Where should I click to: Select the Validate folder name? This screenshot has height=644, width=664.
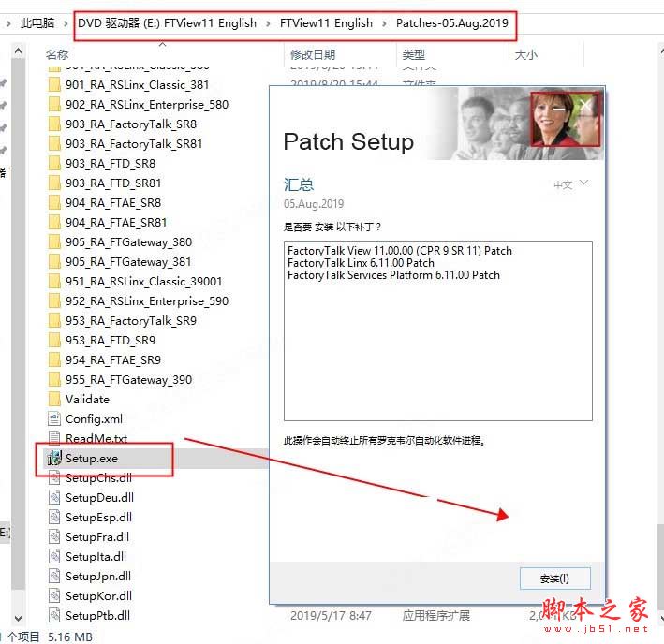(x=87, y=399)
